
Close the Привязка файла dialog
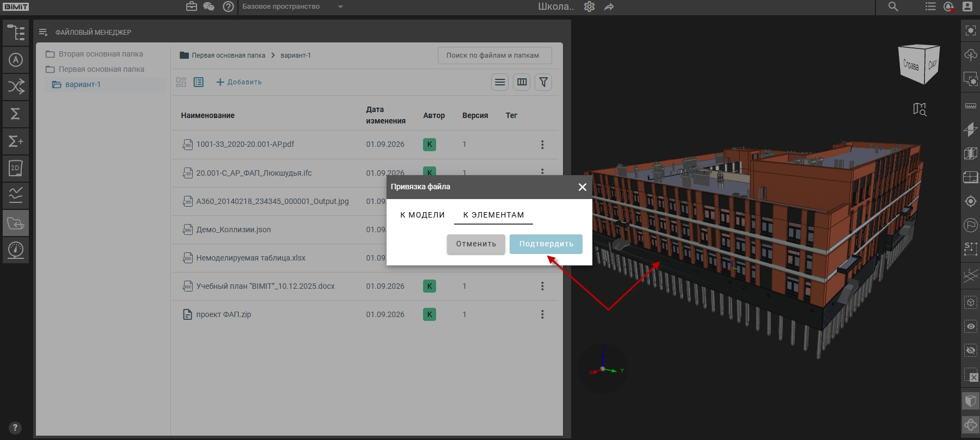click(583, 187)
